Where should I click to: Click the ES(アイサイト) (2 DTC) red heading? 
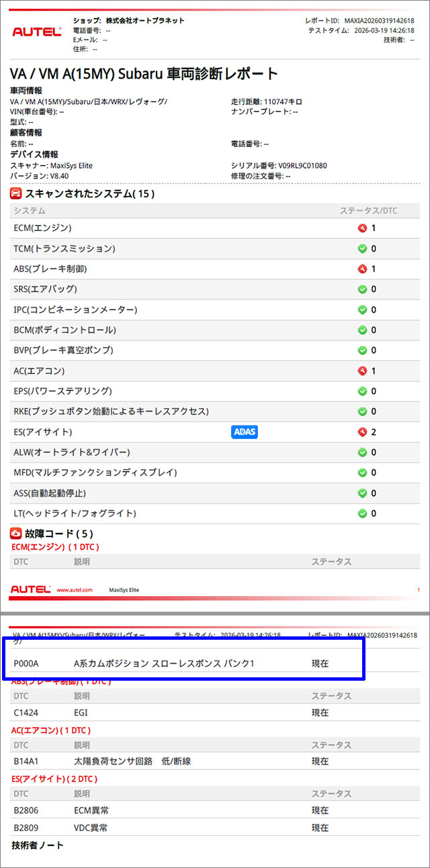[54, 779]
